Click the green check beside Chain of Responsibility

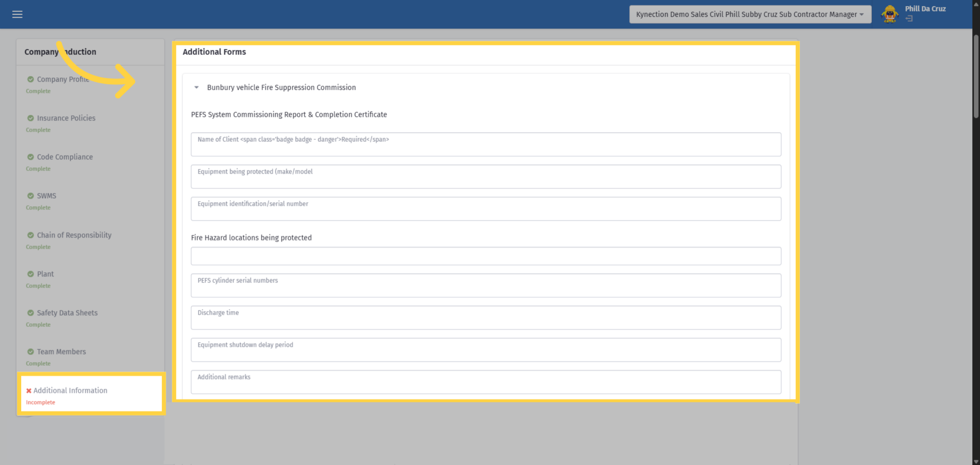point(31,235)
